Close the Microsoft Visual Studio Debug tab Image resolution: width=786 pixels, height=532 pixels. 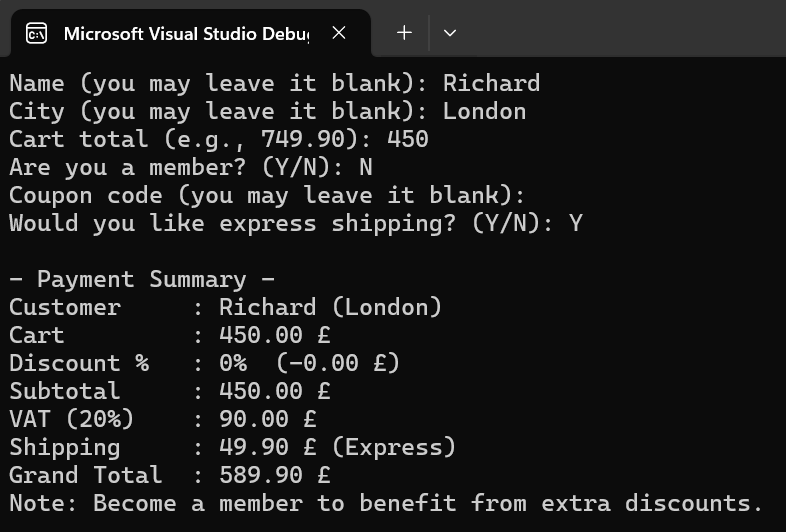tap(339, 33)
